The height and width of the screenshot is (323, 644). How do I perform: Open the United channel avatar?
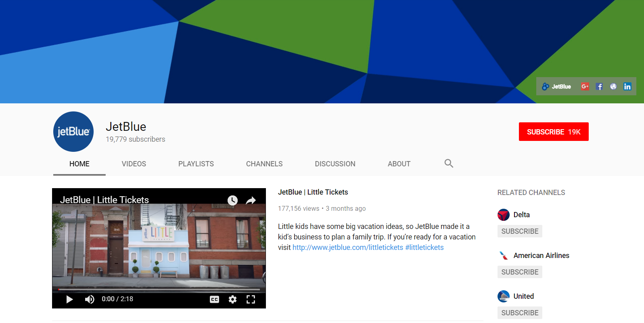click(504, 296)
